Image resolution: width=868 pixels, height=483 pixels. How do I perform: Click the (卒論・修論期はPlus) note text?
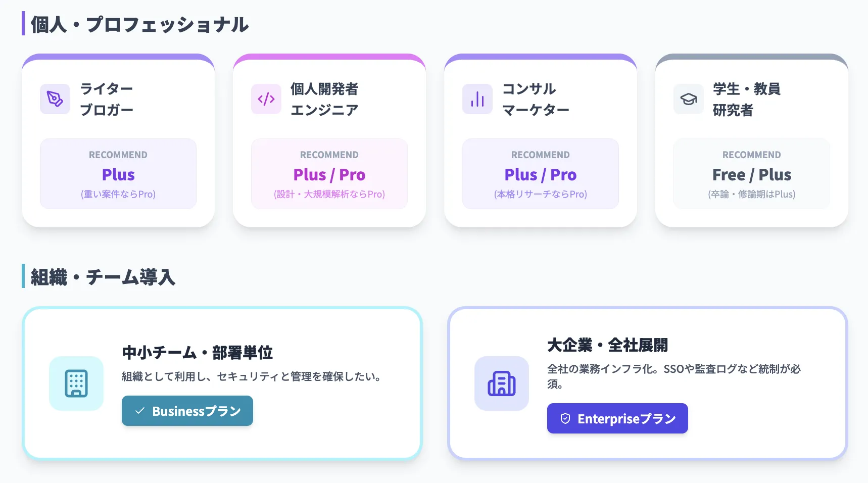751,194
